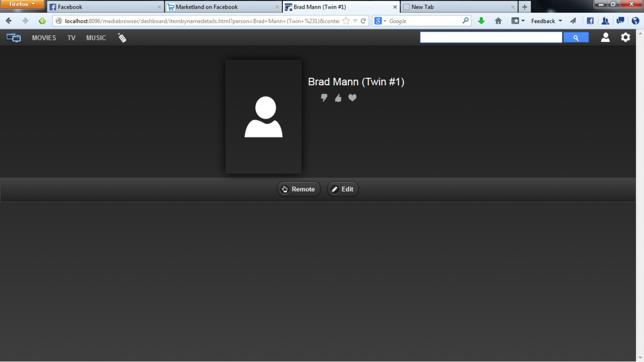The height and width of the screenshot is (362, 644).
Task: Go to the MUSIC section
Action: click(x=96, y=38)
